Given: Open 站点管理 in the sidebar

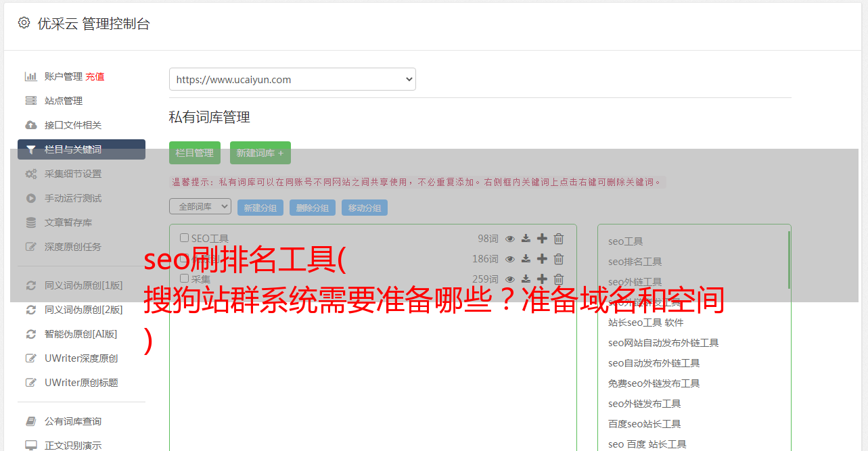Looking at the screenshot, I should (x=64, y=101).
